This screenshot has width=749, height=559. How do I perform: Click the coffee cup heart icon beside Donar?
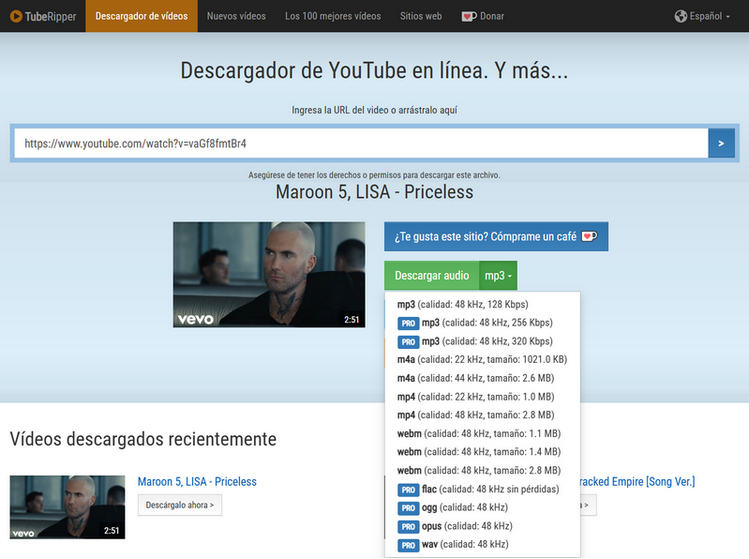pyautogui.click(x=469, y=17)
